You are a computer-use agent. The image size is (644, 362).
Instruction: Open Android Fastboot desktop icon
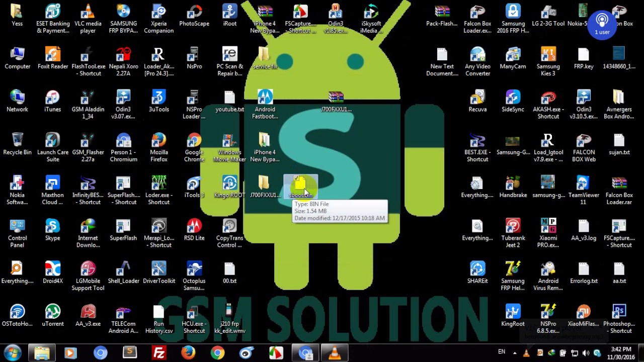[x=265, y=105]
